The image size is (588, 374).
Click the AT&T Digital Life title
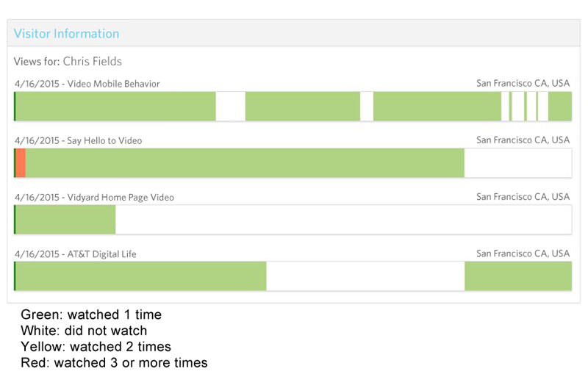(x=101, y=254)
